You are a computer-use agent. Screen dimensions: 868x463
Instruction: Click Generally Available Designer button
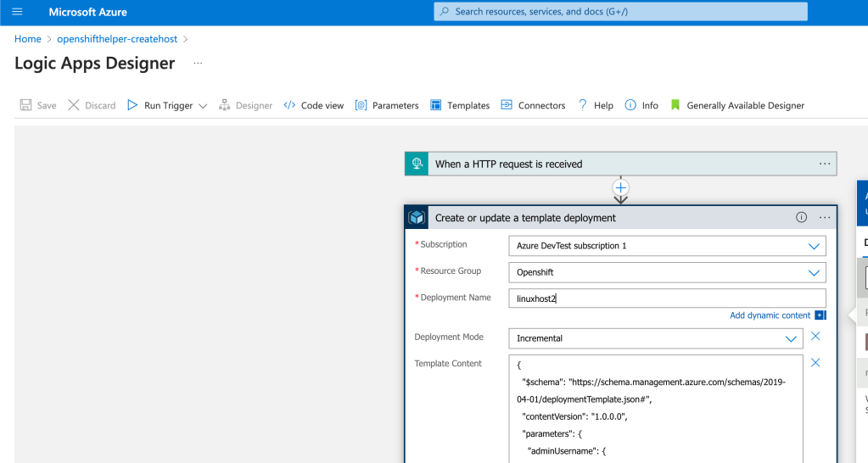point(736,105)
